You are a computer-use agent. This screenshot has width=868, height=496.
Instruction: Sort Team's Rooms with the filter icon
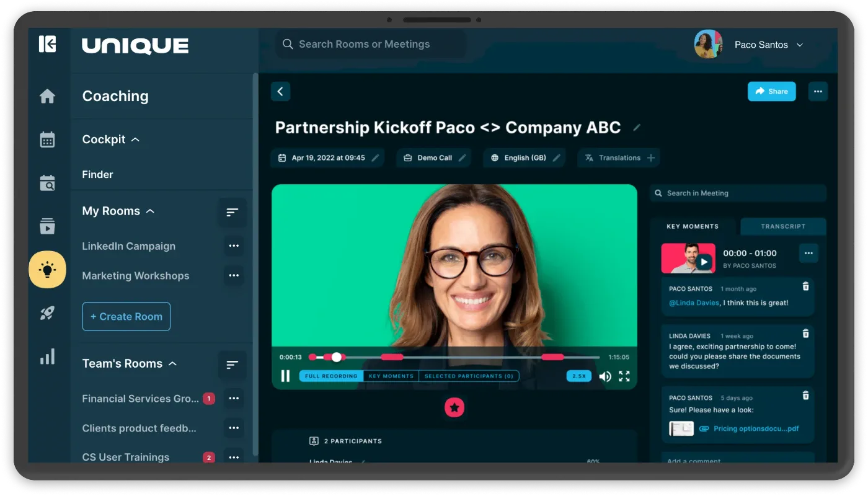232,365
